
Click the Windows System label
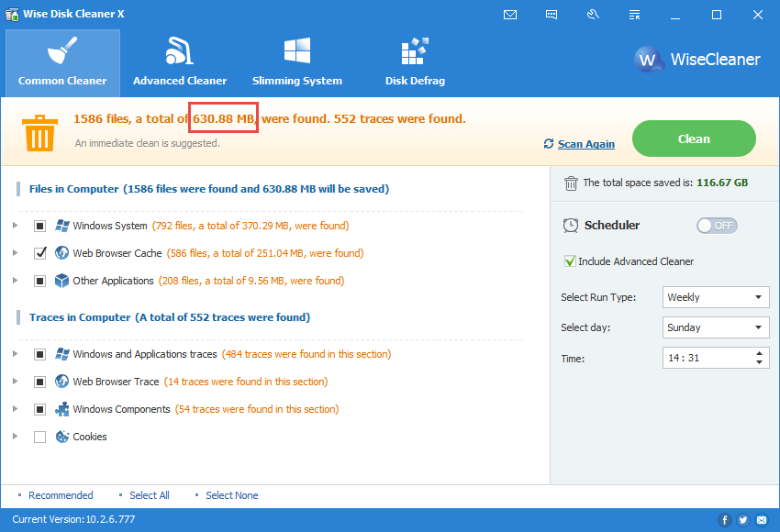(x=110, y=226)
